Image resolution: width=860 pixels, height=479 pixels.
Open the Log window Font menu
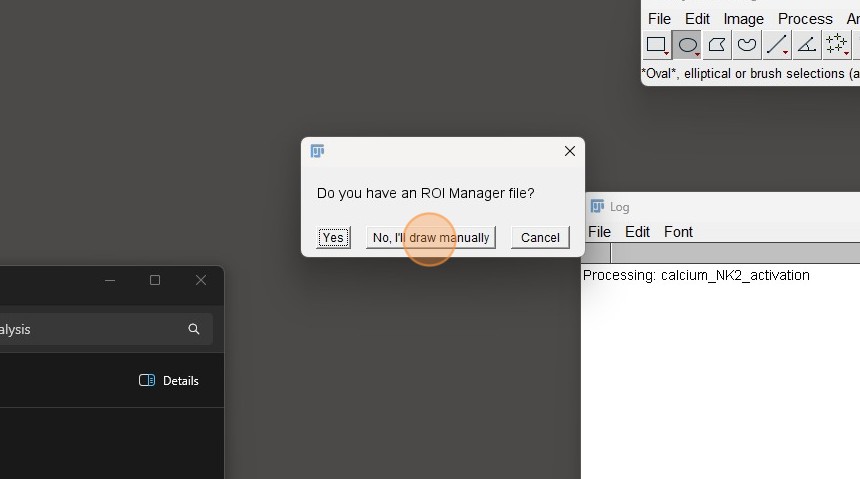(678, 232)
